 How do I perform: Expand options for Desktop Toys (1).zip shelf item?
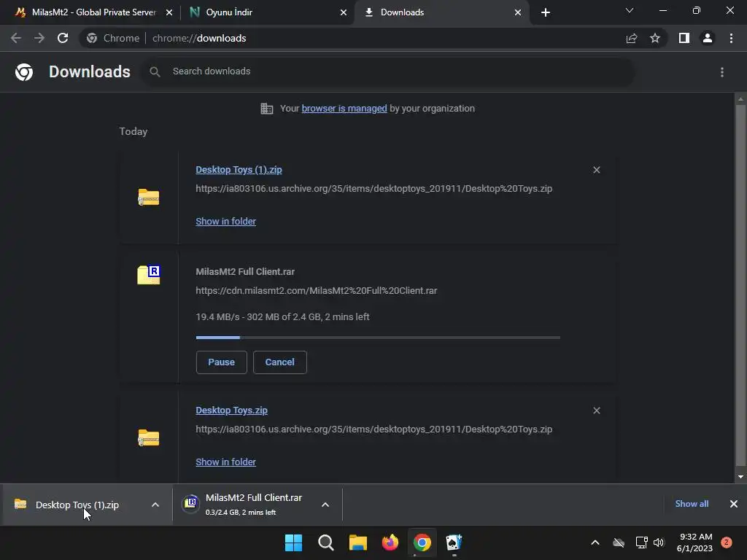[x=155, y=505]
